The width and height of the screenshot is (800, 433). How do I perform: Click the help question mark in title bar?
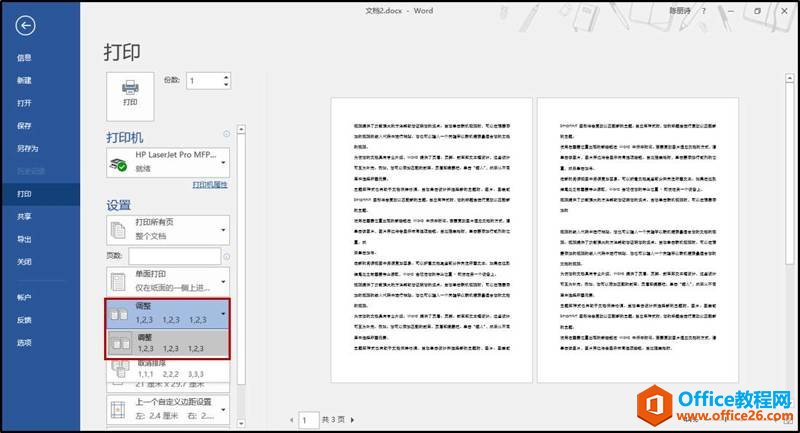[705, 11]
